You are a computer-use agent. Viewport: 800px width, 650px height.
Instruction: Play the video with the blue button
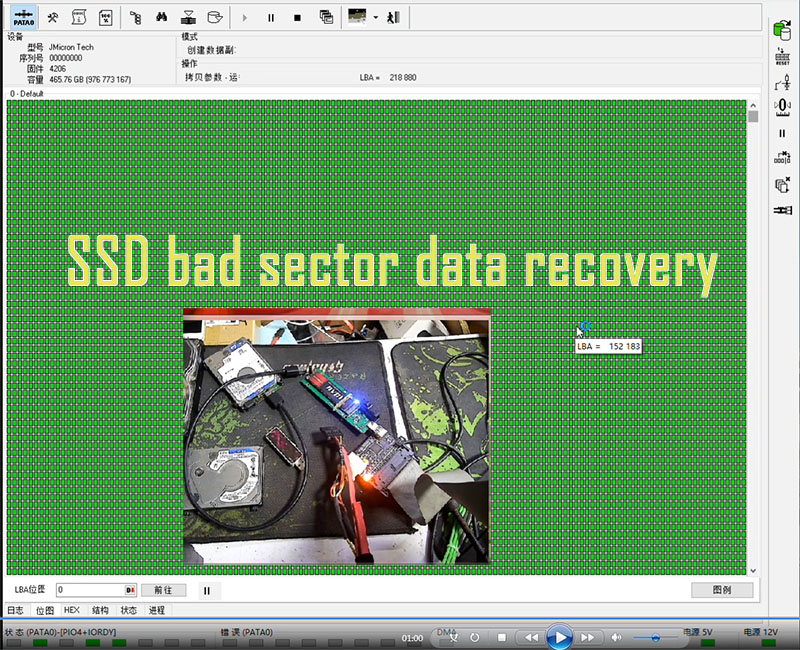[559, 637]
